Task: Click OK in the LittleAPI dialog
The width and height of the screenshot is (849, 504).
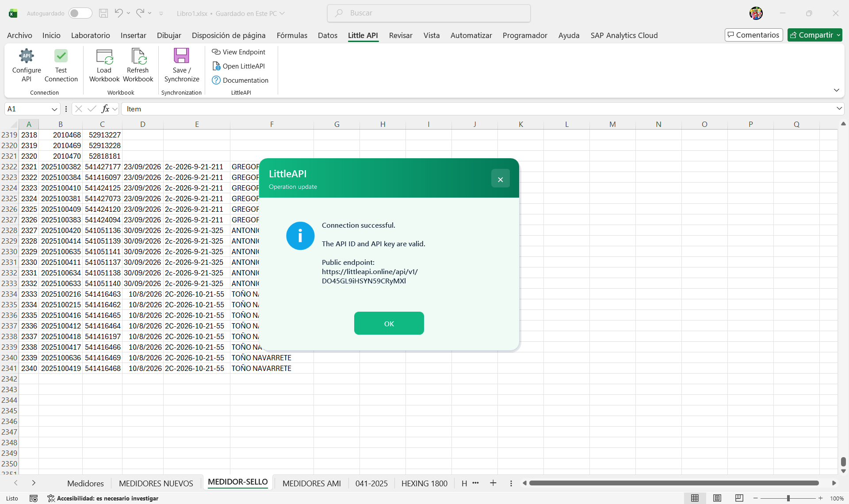Action: [389, 323]
